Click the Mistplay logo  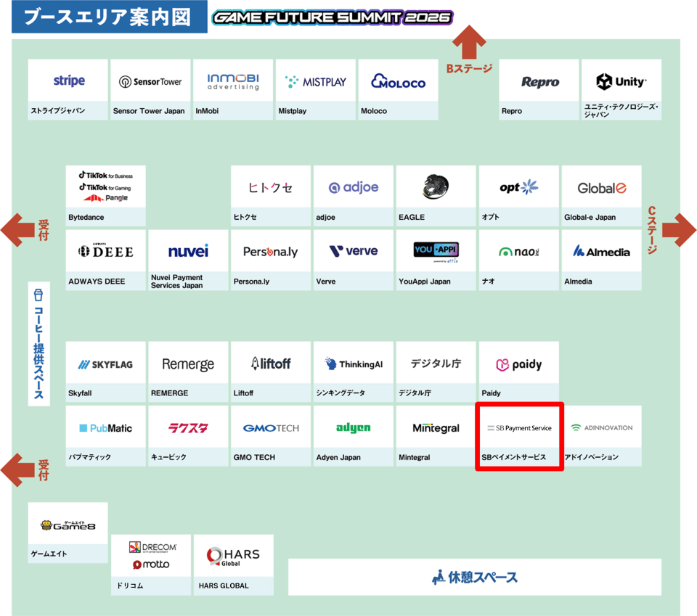tap(316, 82)
